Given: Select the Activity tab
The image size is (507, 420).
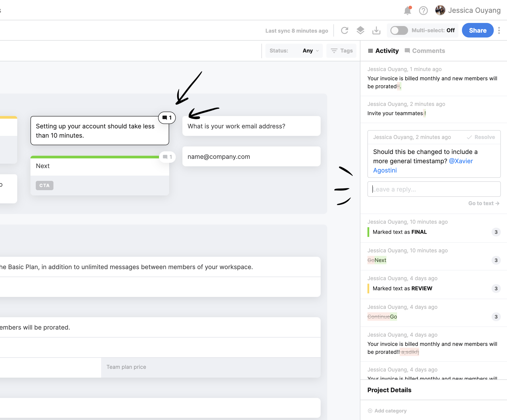Looking at the screenshot, I should [x=383, y=51].
